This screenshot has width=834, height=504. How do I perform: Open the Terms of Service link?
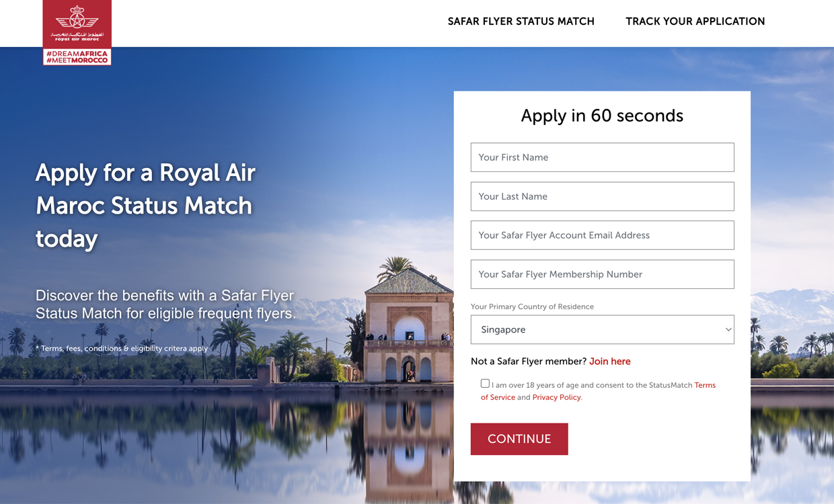(498, 397)
